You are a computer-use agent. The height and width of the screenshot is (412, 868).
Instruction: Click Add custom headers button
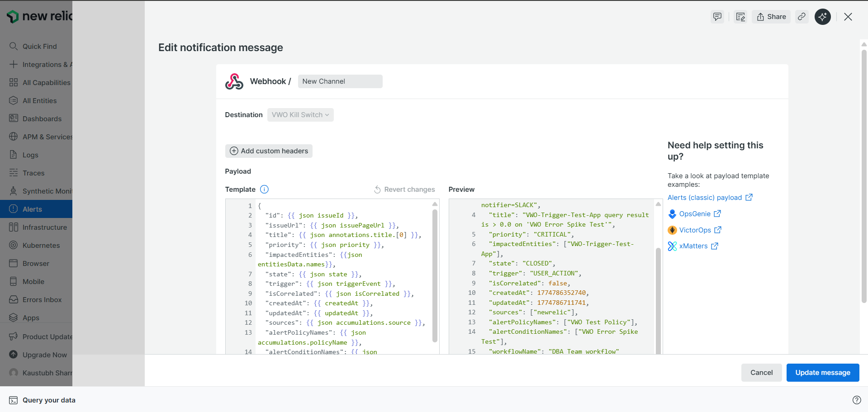tap(269, 151)
